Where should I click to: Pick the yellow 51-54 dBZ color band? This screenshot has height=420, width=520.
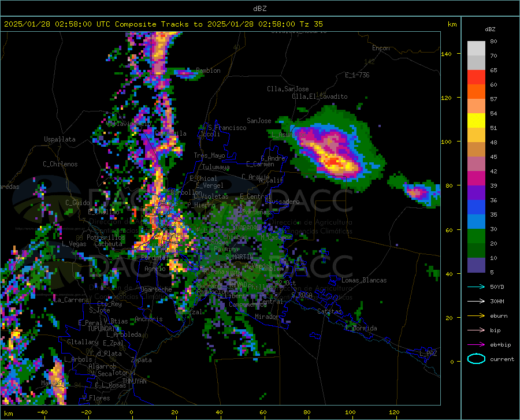[476, 121]
